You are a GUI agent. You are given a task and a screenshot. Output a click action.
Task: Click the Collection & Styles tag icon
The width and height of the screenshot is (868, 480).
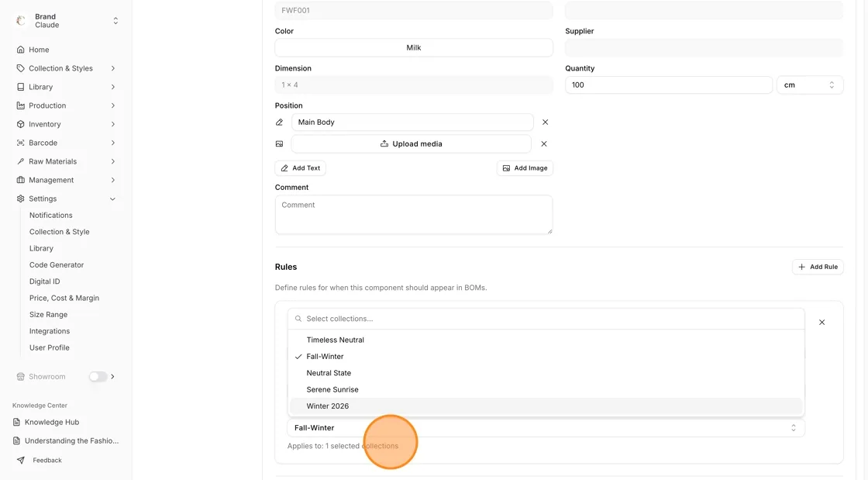coord(20,68)
